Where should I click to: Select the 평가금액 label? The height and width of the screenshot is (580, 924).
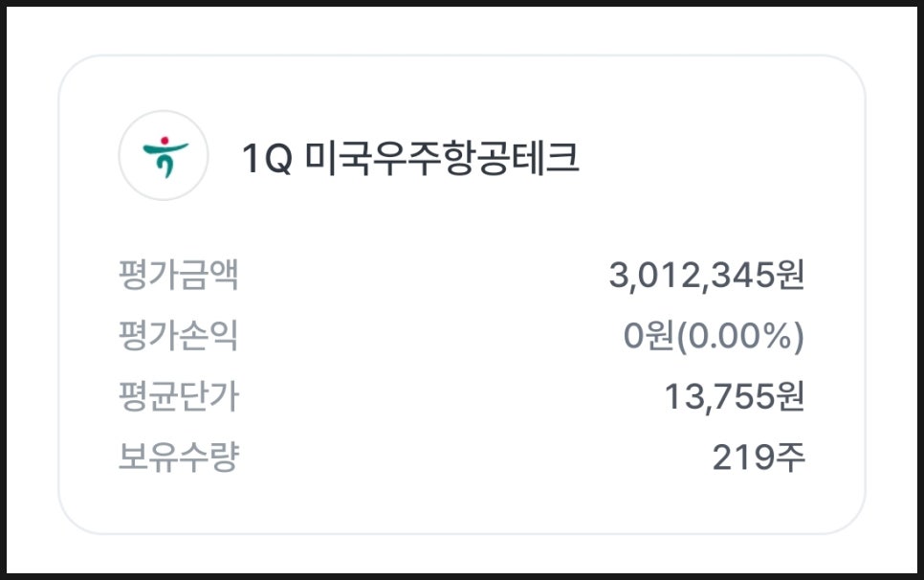click(x=178, y=276)
